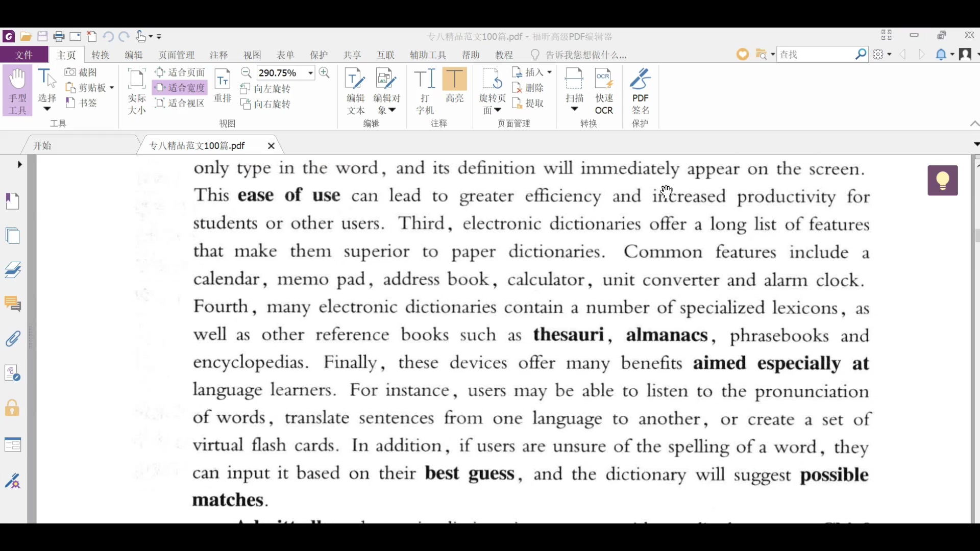Open the user account dropdown
The image size is (980, 551).
pyautogui.click(x=969, y=54)
